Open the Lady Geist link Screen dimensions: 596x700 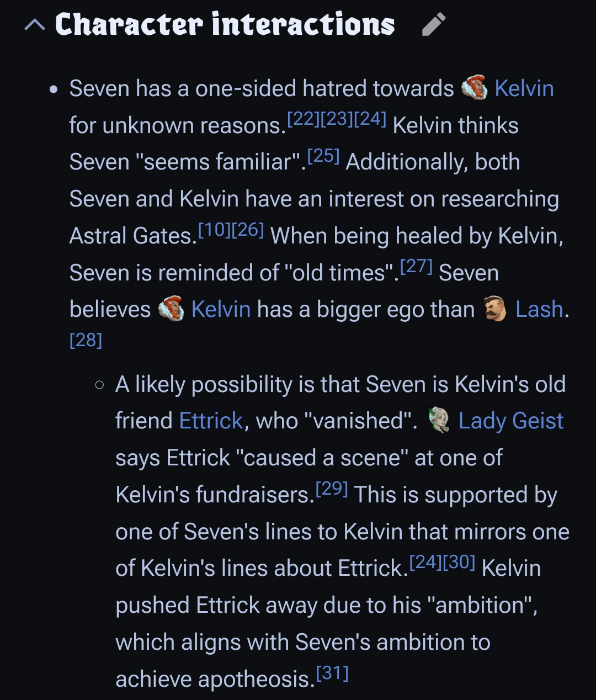pyautogui.click(x=511, y=421)
